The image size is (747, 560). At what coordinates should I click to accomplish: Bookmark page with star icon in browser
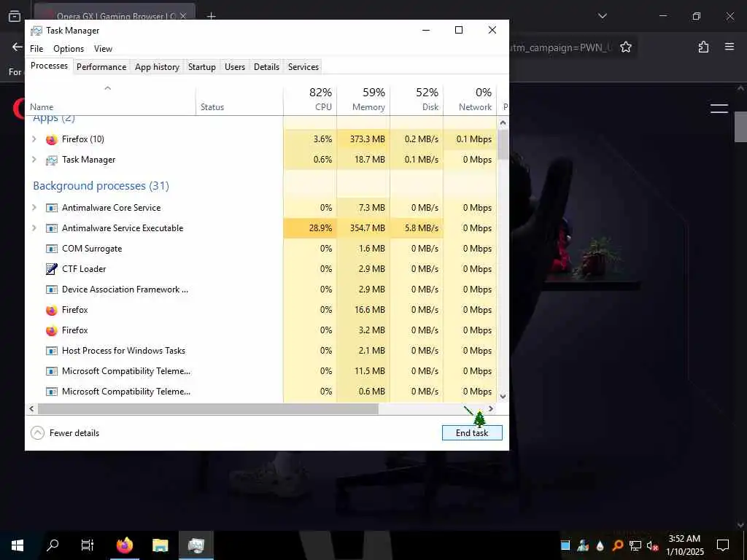tap(625, 47)
